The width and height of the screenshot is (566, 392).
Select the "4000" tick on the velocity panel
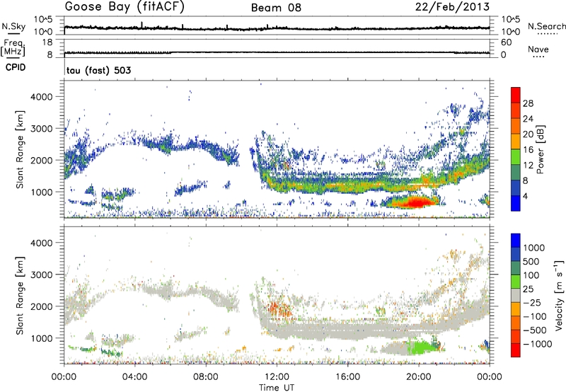click(41, 243)
